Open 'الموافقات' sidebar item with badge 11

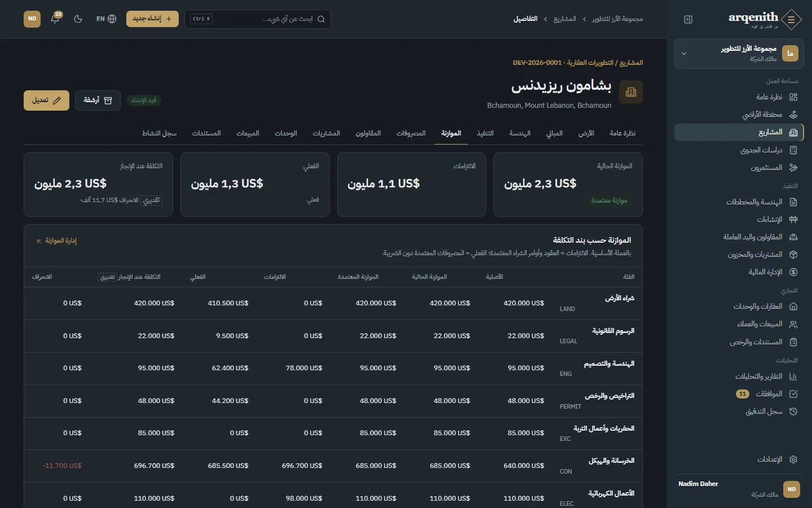739,394
